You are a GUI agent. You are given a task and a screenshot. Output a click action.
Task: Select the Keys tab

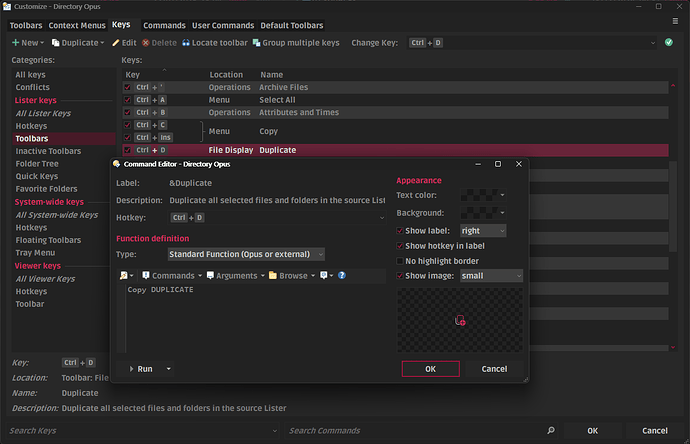point(121,25)
